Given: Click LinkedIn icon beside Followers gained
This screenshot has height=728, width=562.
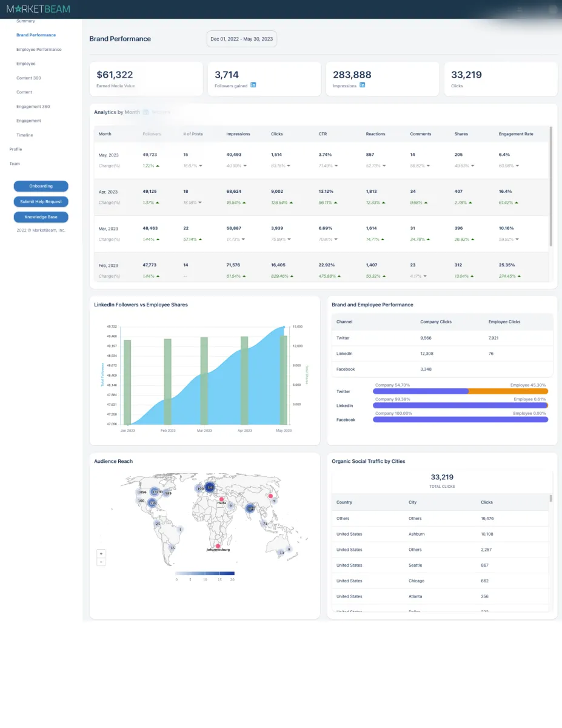Looking at the screenshot, I should (253, 85).
